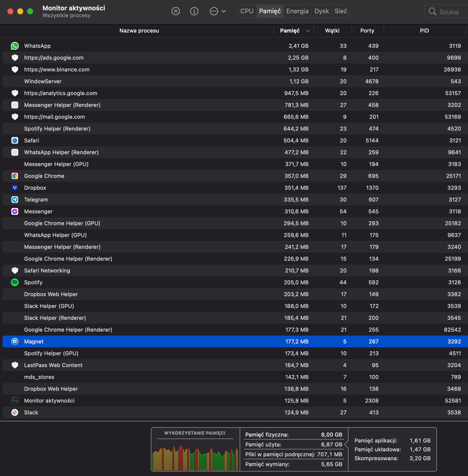The height and width of the screenshot is (476, 468).
Task: Select the Spotify Helper (Renderer) row
Action: coord(235,129)
